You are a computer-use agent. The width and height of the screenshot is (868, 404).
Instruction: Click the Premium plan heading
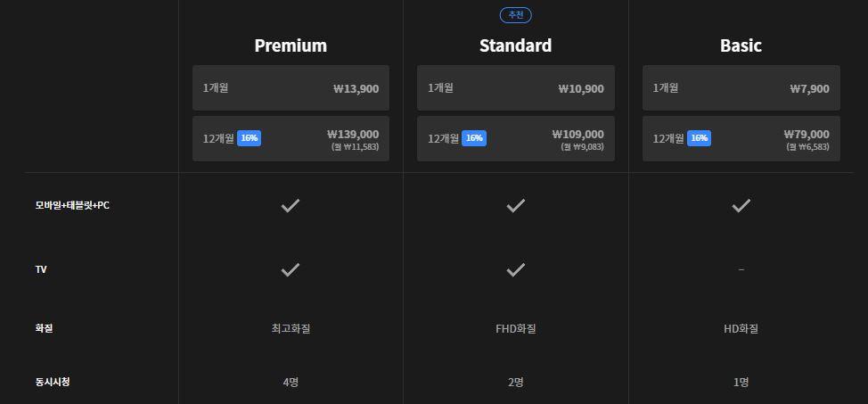click(291, 45)
